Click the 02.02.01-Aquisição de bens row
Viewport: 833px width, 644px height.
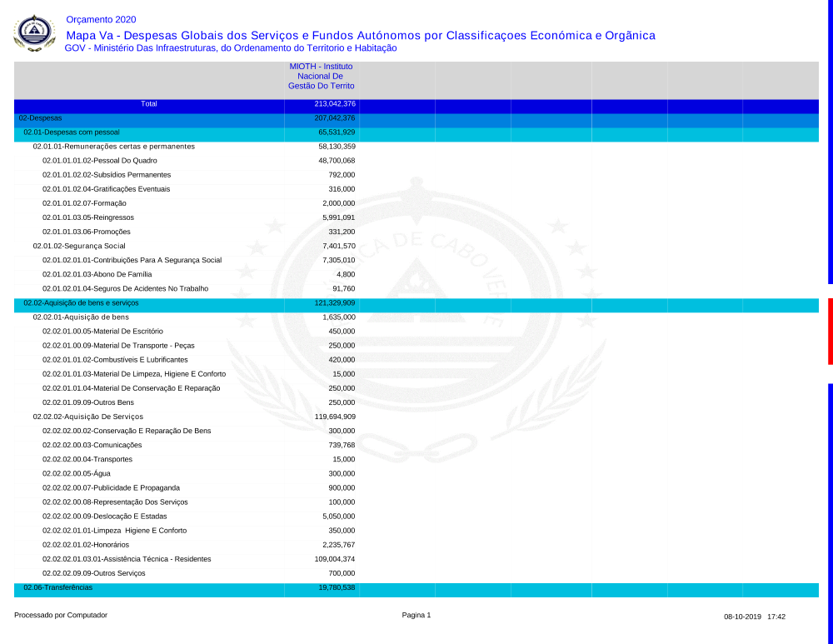tap(81, 317)
